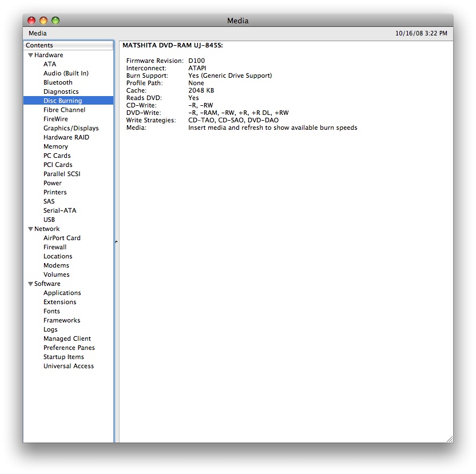Zoom the window with green button
Screen dimensions: 476x474
[x=55, y=21]
